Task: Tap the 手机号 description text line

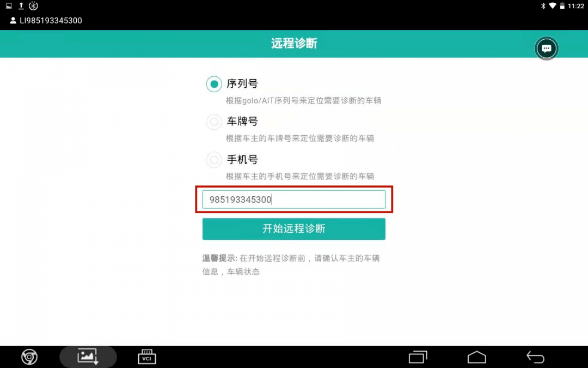Action: pos(299,176)
